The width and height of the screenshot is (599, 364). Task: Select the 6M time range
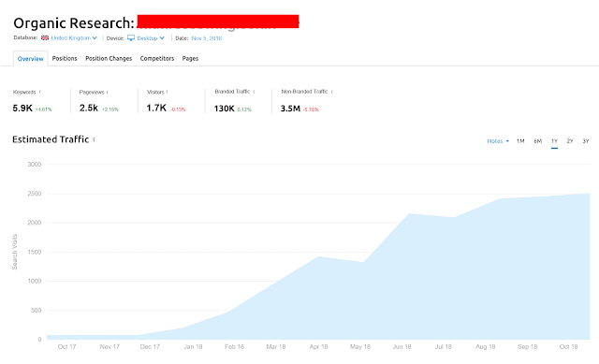tap(538, 141)
